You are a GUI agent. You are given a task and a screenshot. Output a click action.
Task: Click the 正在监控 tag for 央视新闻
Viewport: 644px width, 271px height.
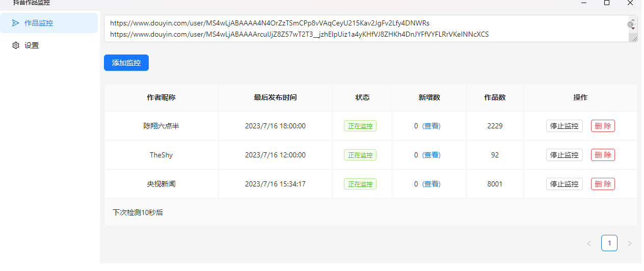tap(360, 184)
